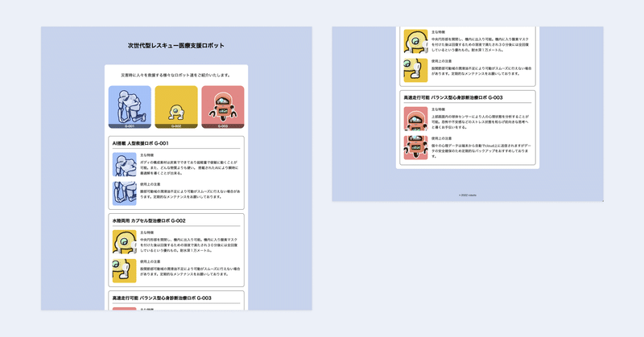Select the G-001 section's robot legs thumbnail
Image resolution: width=644 pixels, height=337 pixels.
[x=125, y=193]
